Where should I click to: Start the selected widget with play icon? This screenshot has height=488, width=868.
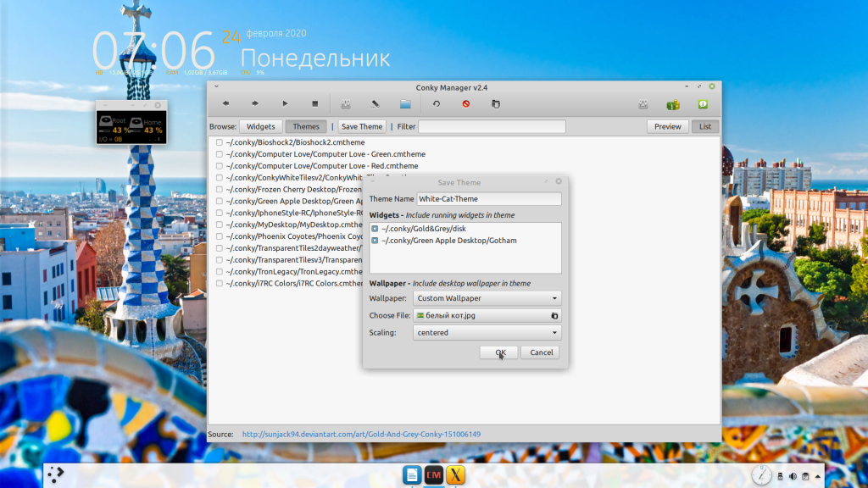pos(285,104)
